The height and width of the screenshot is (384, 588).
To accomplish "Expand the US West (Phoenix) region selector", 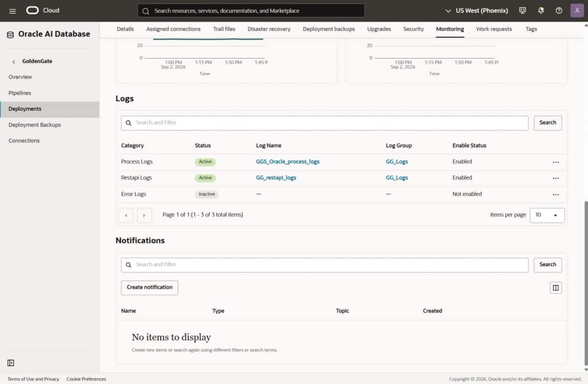I will click(x=477, y=10).
